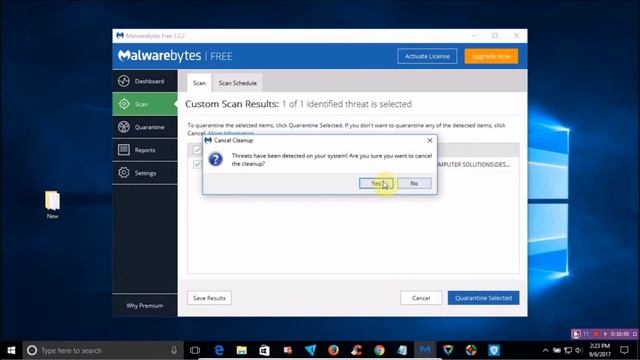Launch Firefox from taskbar

(x=333, y=350)
